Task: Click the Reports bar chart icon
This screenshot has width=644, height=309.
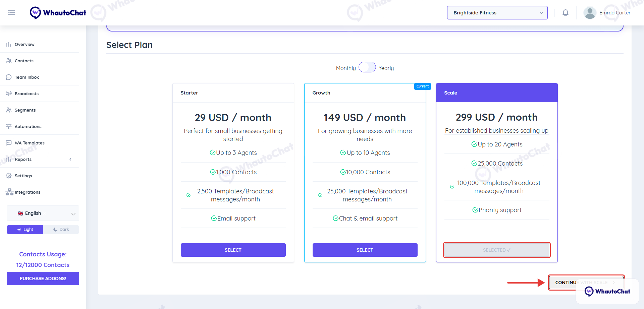Action: point(9,159)
